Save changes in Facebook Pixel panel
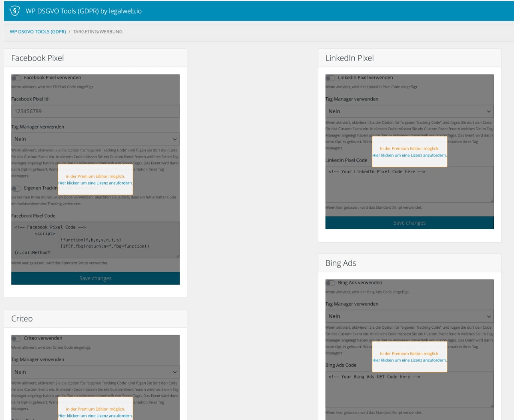The height and width of the screenshot is (420, 514). point(95,279)
